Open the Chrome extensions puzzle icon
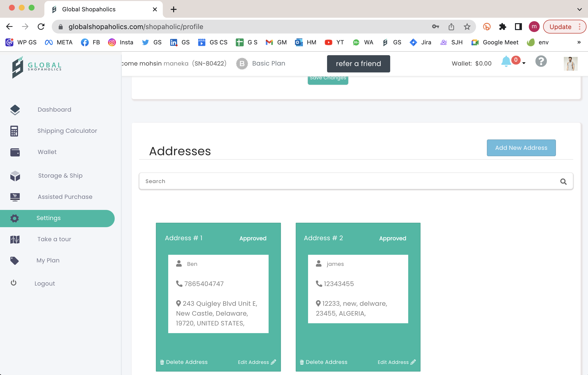Screen dimensions: 588x375 tap(502, 27)
